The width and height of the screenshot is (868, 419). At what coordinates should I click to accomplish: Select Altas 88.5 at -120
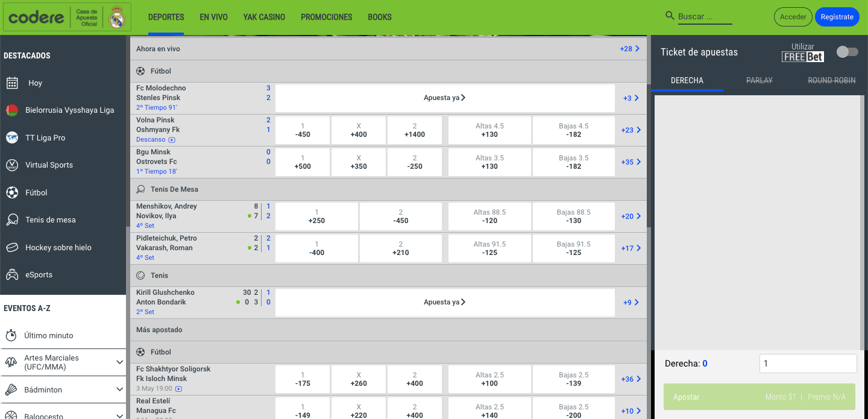[x=489, y=216]
